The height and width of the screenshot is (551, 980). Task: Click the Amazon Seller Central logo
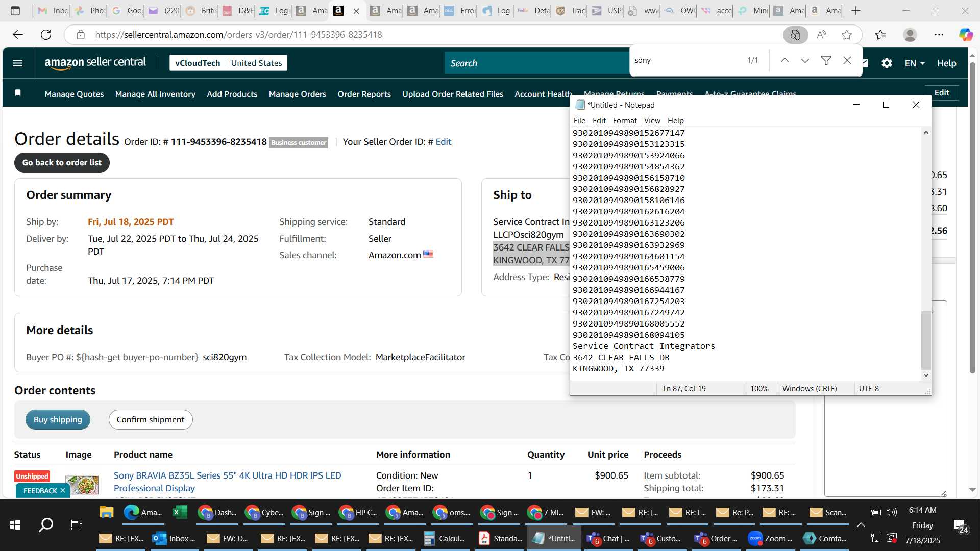click(95, 63)
